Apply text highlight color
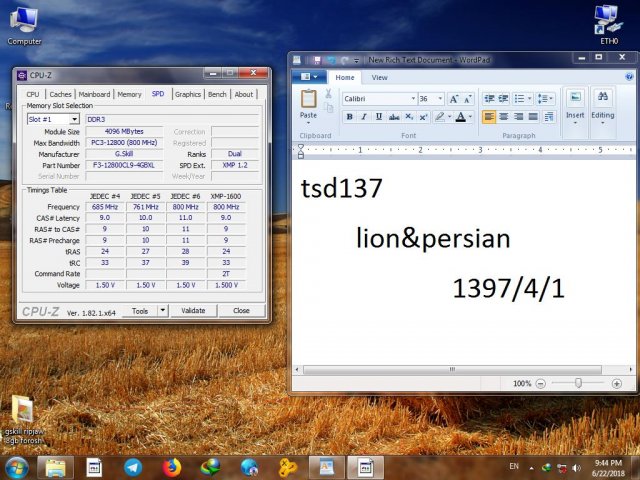 point(440,117)
